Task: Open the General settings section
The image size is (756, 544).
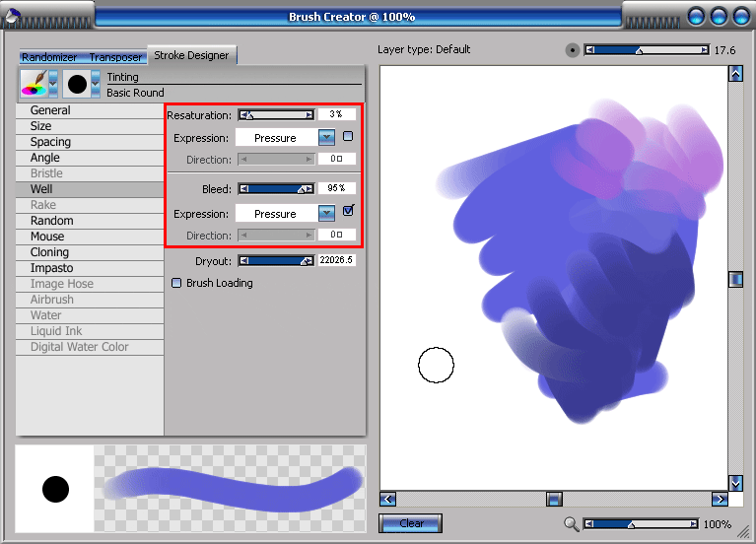Action: [90, 110]
